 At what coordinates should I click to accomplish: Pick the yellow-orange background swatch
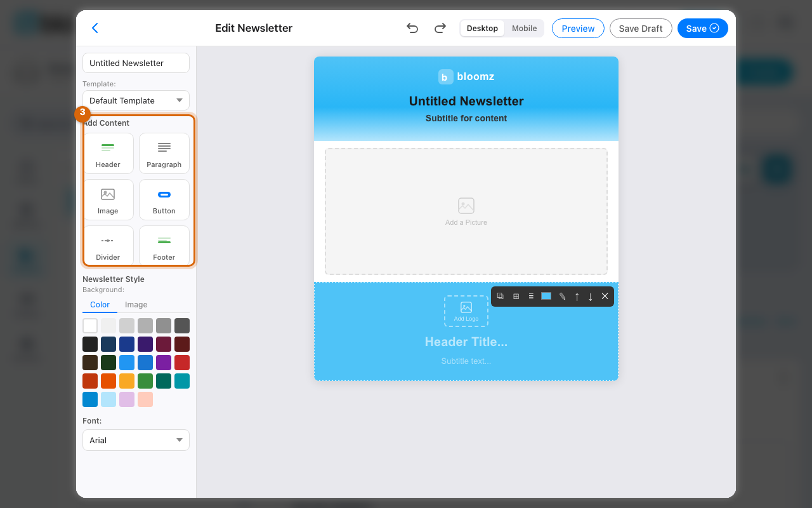pyautogui.click(x=127, y=381)
